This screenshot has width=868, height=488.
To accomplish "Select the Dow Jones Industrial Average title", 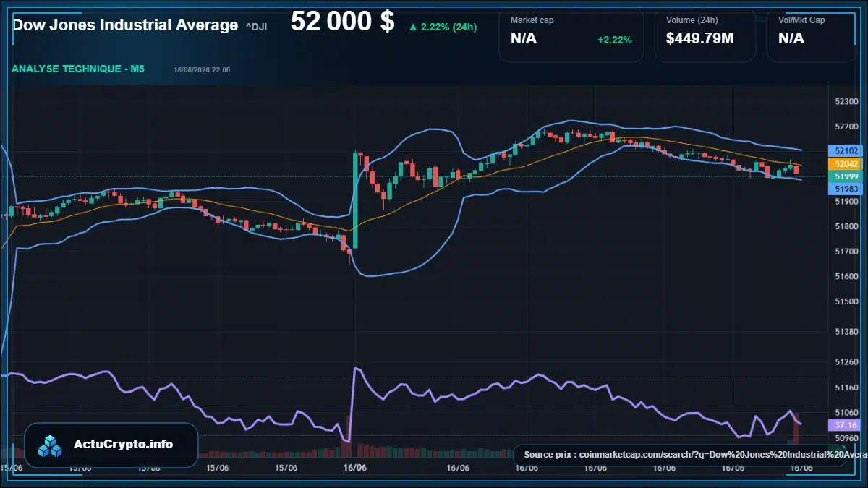I will [125, 25].
